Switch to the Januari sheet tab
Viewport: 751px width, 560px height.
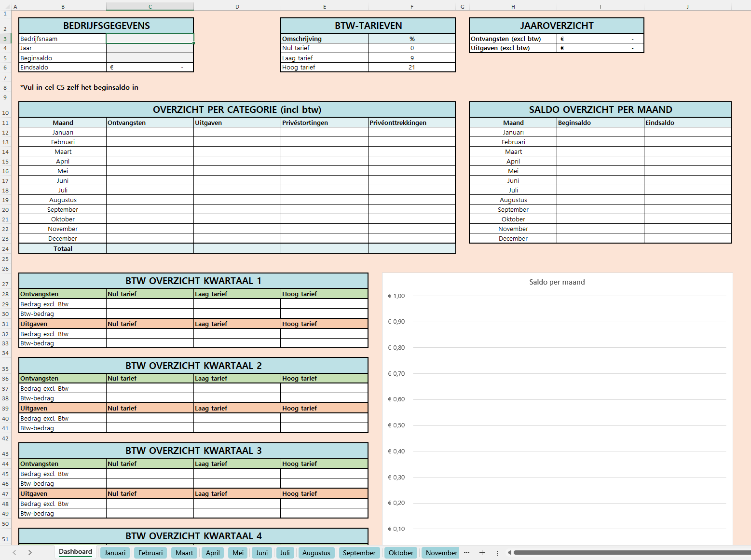[x=115, y=553]
